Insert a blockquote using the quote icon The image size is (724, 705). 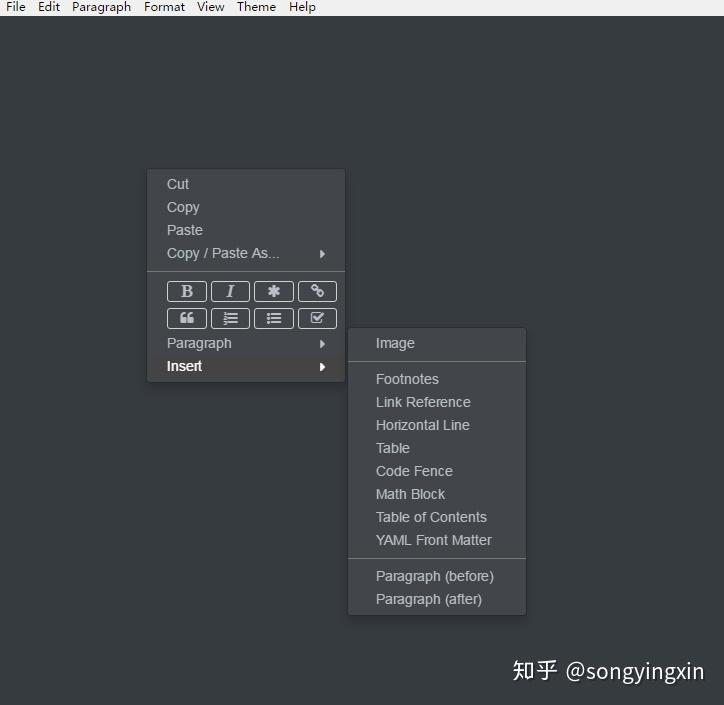[187, 318]
